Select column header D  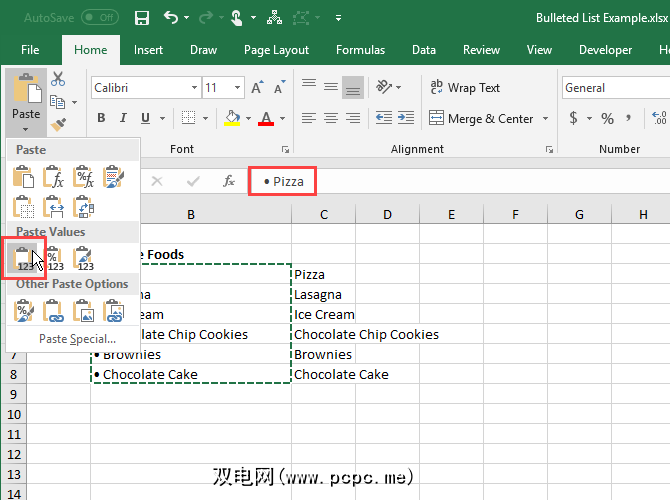388,214
